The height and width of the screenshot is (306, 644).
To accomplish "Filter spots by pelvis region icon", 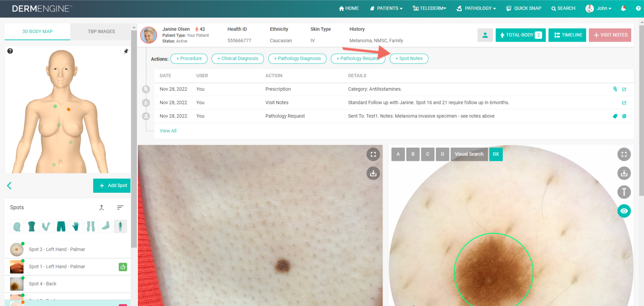I will 61,226.
